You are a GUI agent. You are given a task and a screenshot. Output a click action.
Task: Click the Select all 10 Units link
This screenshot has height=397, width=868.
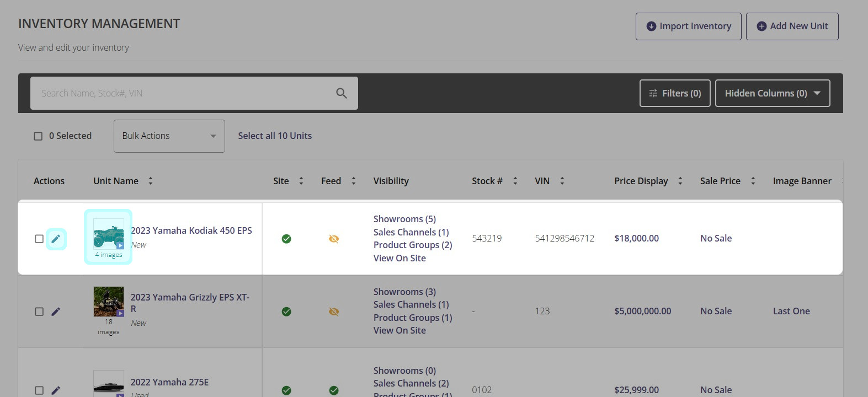point(275,136)
